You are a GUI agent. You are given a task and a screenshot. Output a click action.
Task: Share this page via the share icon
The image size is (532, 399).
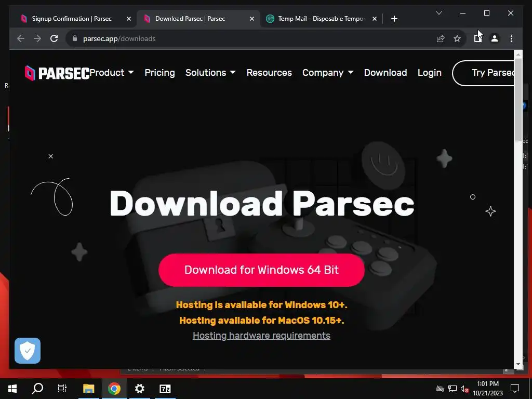[x=441, y=38]
